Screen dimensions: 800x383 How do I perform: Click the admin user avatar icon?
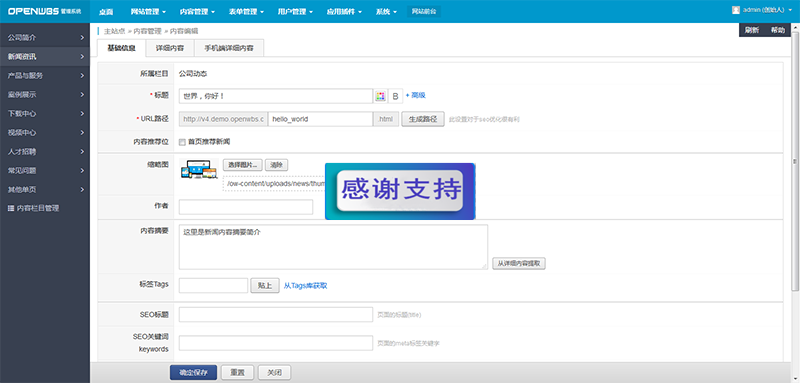pyautogui.click(x=736, y=10)
